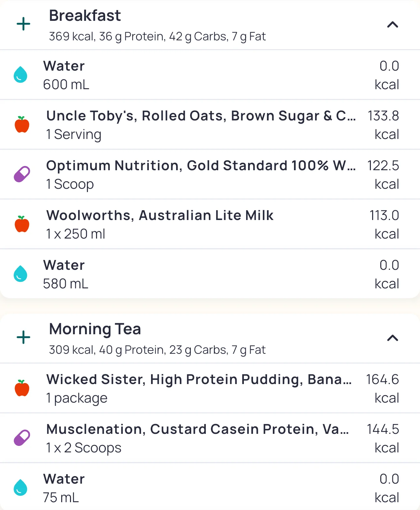Tap the plus icon beside Morning Tea
Screen dimensions: 420x510
(23, 338)
